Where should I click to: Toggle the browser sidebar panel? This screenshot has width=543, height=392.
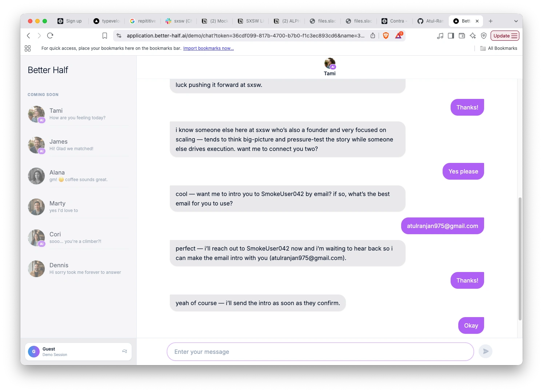[x=451, y=36]
